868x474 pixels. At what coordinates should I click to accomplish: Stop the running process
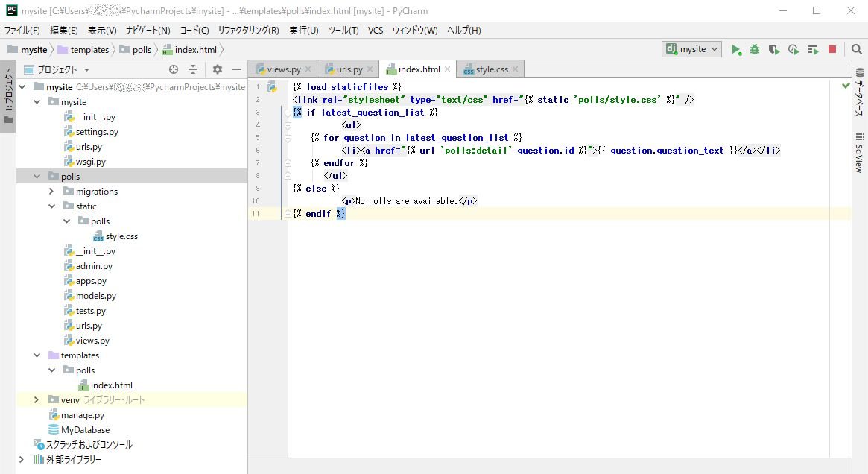831,48
